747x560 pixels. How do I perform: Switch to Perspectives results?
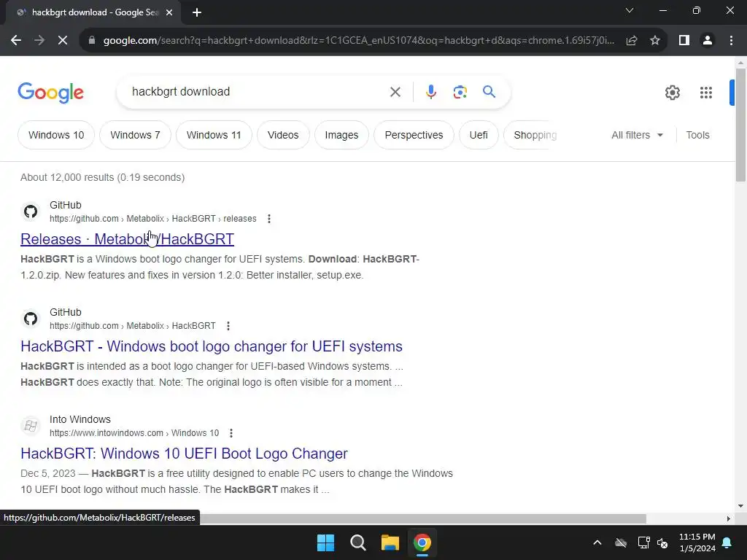click(x=414, y=135)
